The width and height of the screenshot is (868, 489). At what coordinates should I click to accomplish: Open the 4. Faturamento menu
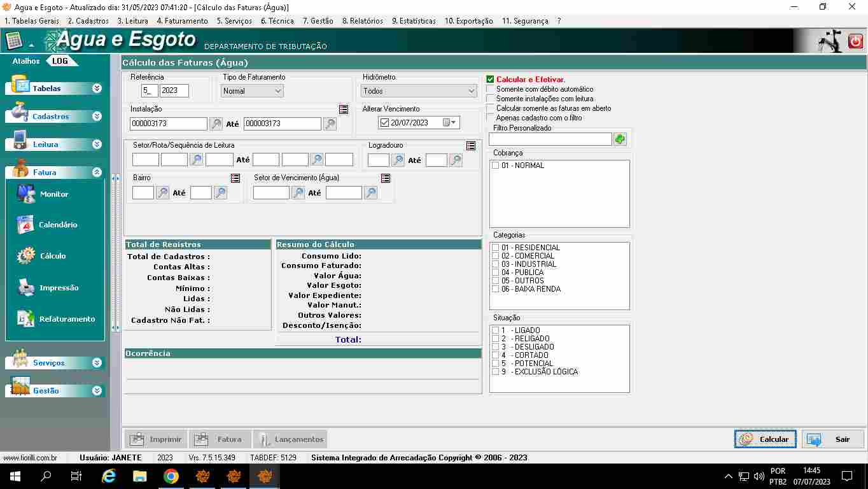182,21
